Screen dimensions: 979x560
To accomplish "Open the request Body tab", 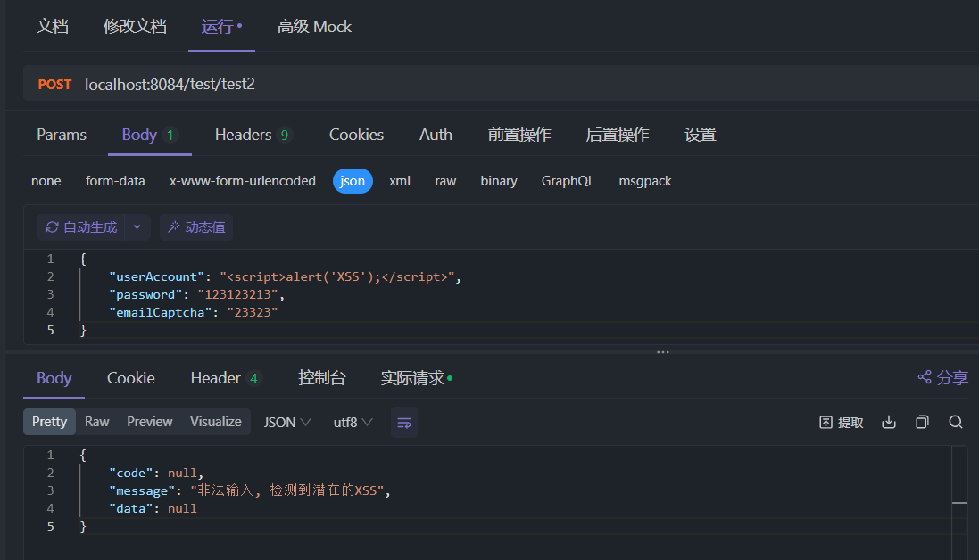I will point(150,135).
